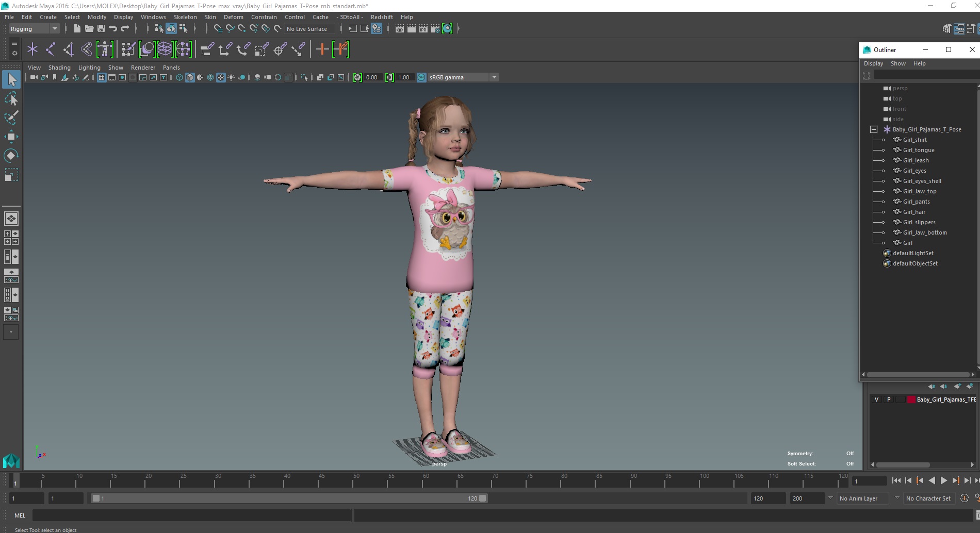The image size is (980, 533).
Task: Open the Outliner Show menu
Action: (x=898, y=63)
